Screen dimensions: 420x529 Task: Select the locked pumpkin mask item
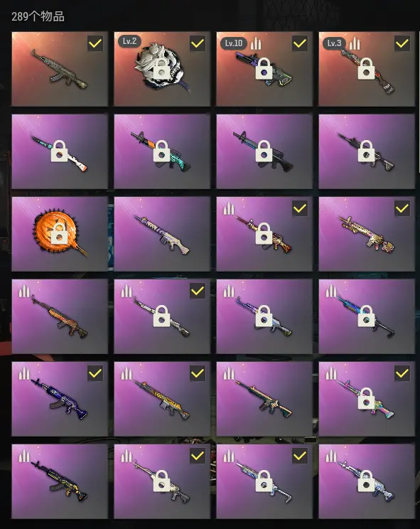point(60,234)
